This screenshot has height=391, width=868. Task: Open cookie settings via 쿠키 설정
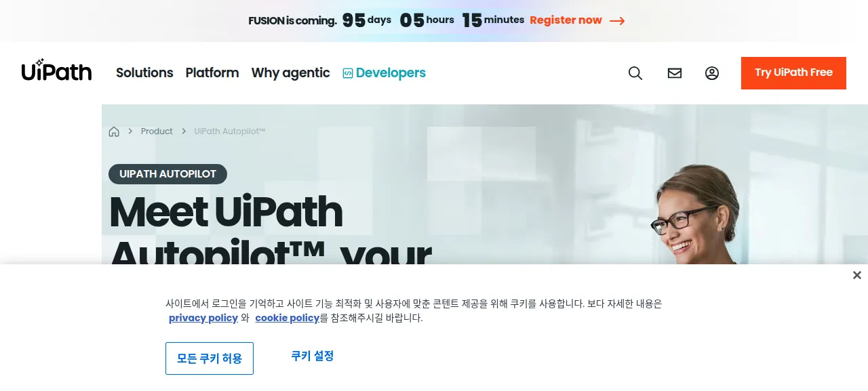point(313,356)
